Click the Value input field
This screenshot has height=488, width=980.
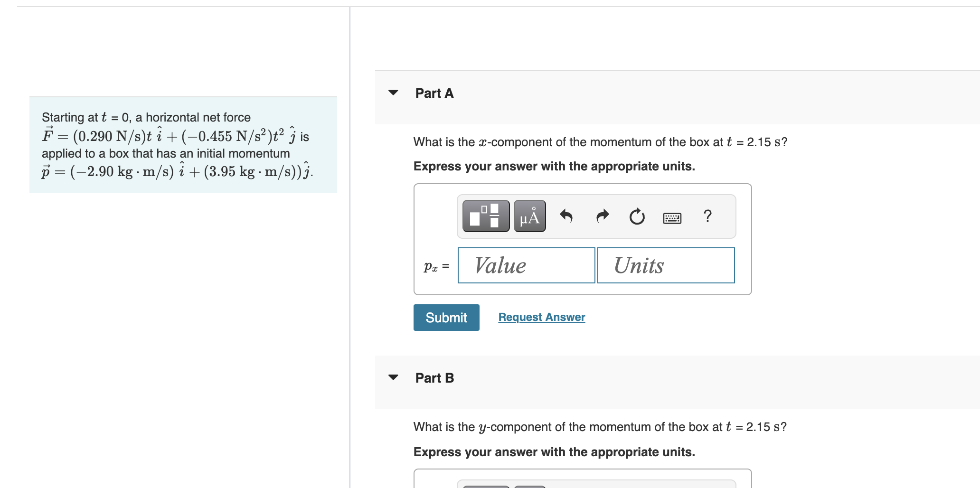(x=526, y=265)
